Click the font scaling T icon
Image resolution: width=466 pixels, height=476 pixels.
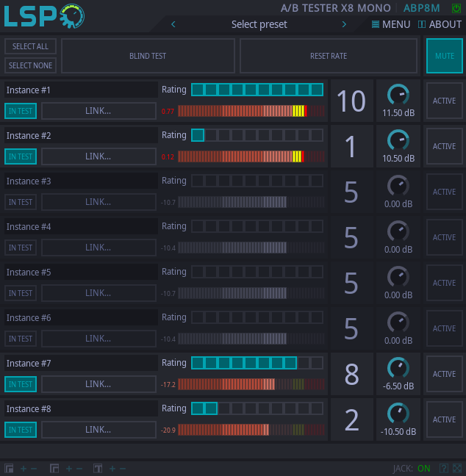[x=98, y=468]
